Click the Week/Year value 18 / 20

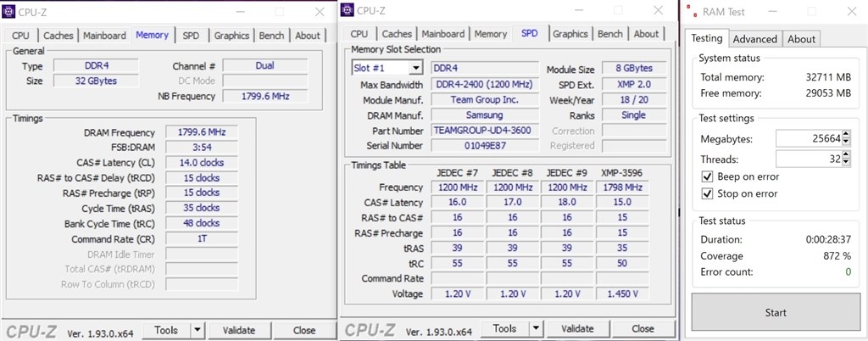click(634, 100)
